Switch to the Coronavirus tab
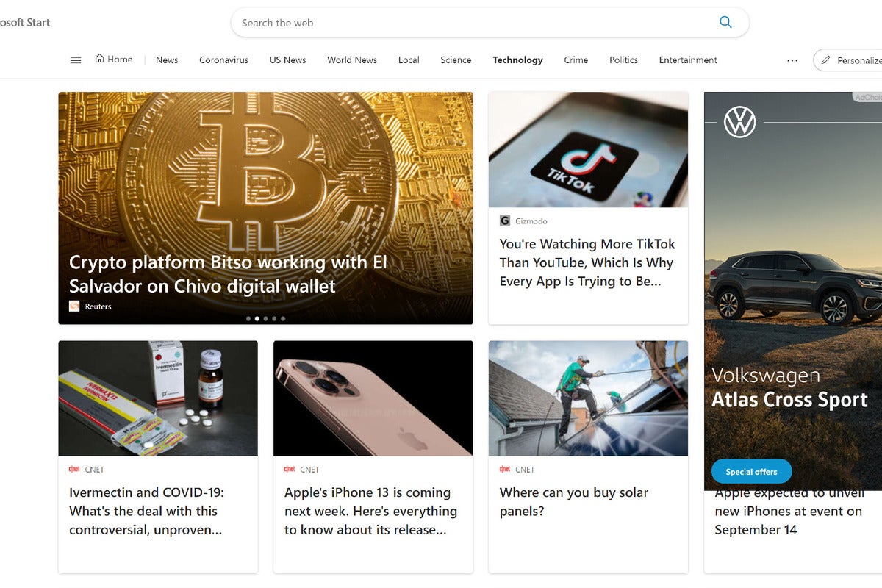 click(x=223, y=60)
